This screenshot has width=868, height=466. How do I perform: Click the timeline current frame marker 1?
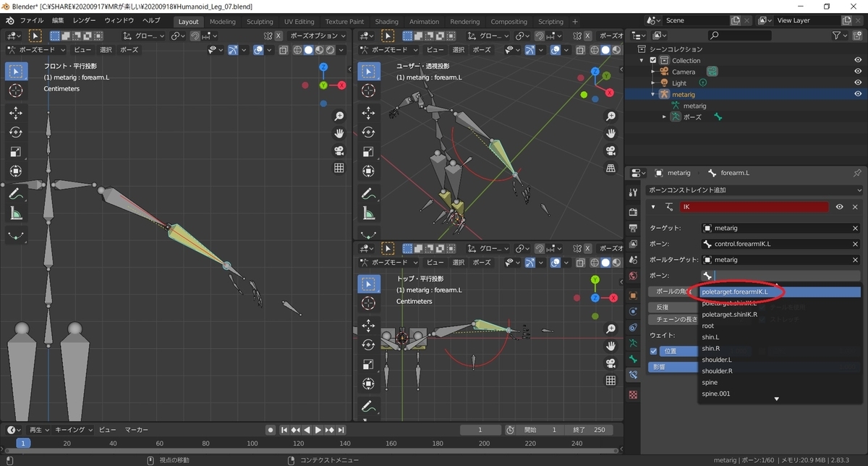(23, 444)
